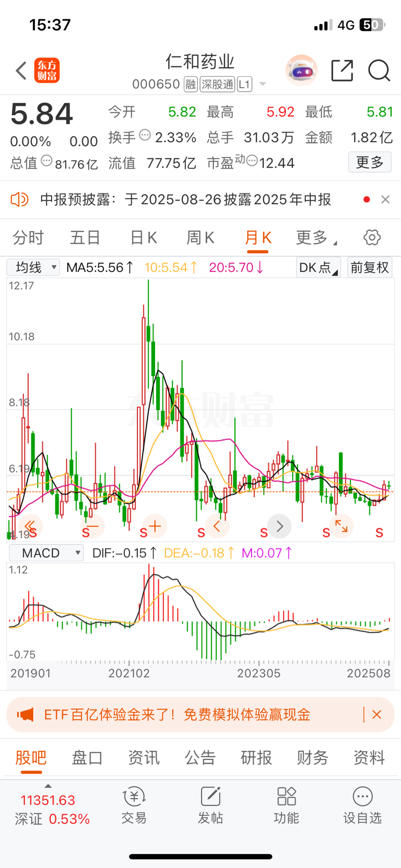
Task: Switch to the 资料 tab
Action: coord(369,757)
